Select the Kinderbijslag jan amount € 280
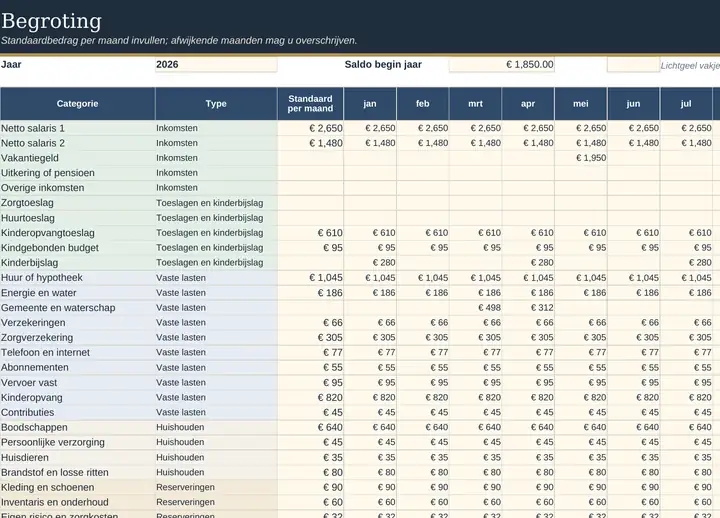Viewport: 720px width, 518px height. (370, 263)
